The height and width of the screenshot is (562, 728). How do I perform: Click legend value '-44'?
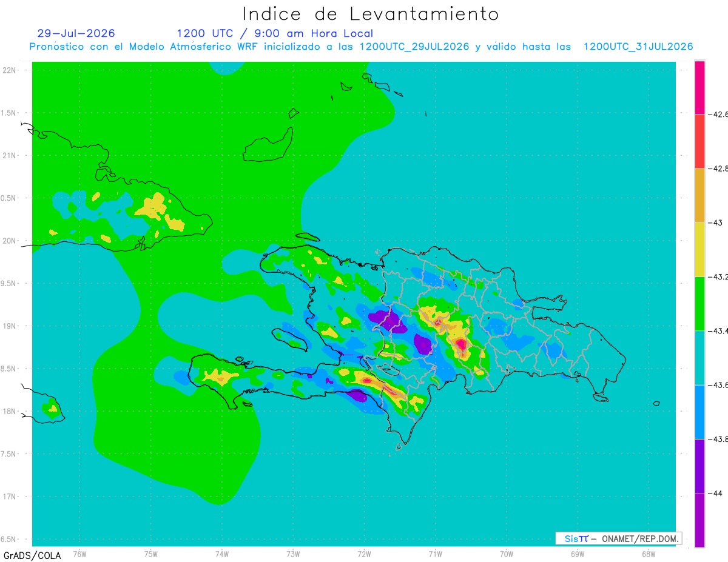[x=715, y=493]
